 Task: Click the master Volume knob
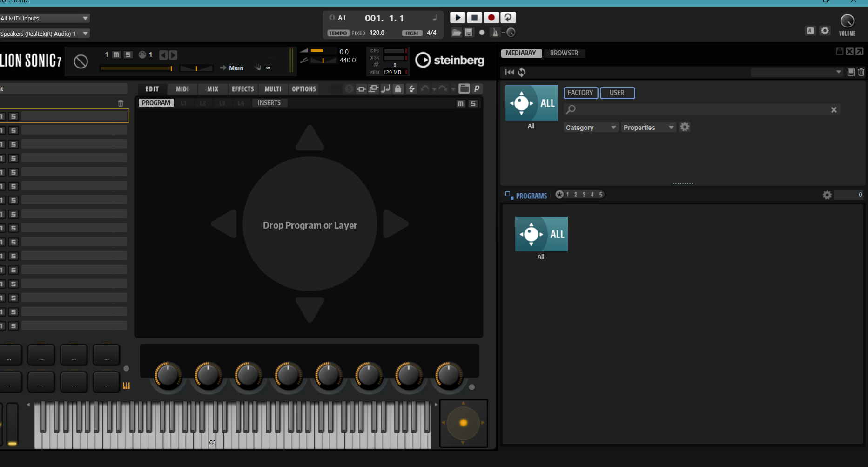847,21
